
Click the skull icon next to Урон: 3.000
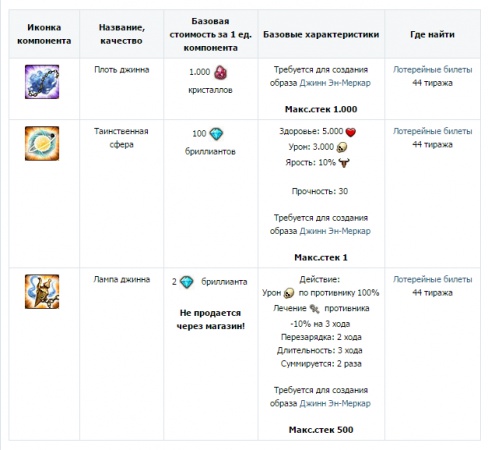coord(342,147)
